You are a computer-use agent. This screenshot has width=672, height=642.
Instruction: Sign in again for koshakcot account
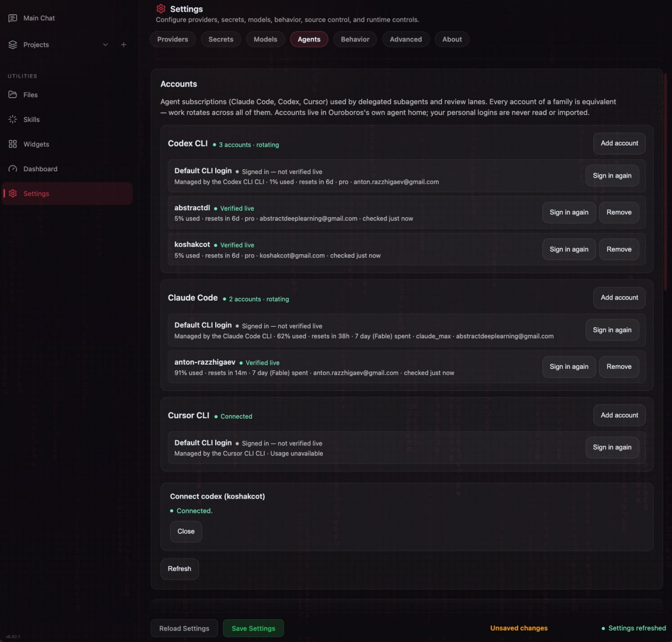pos(569,249)
